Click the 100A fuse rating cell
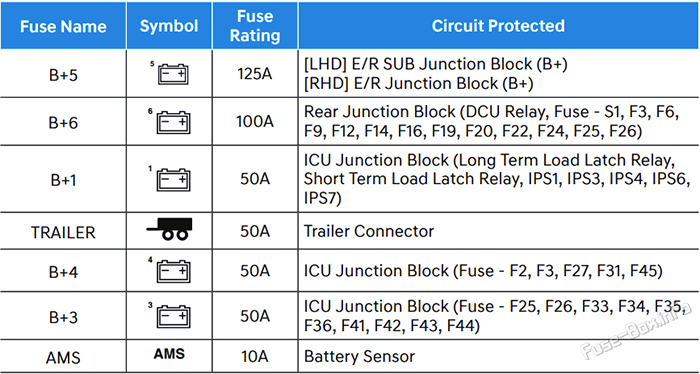The height and width of the screenshot is (374, 700). [255, 122]
